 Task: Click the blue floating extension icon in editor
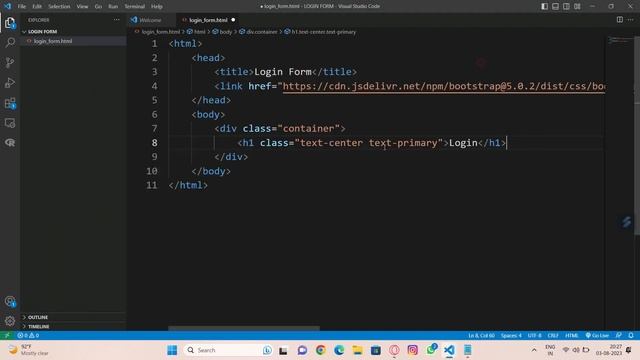tap(627, 222)
